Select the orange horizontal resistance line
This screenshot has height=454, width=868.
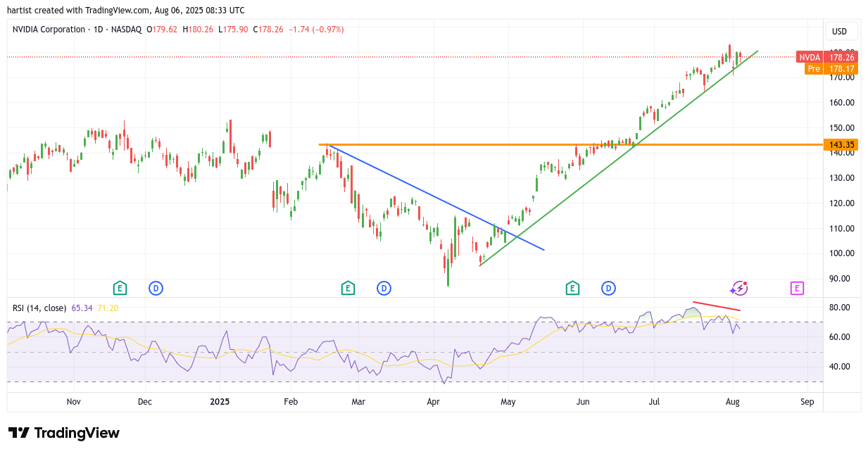point(570,144)
